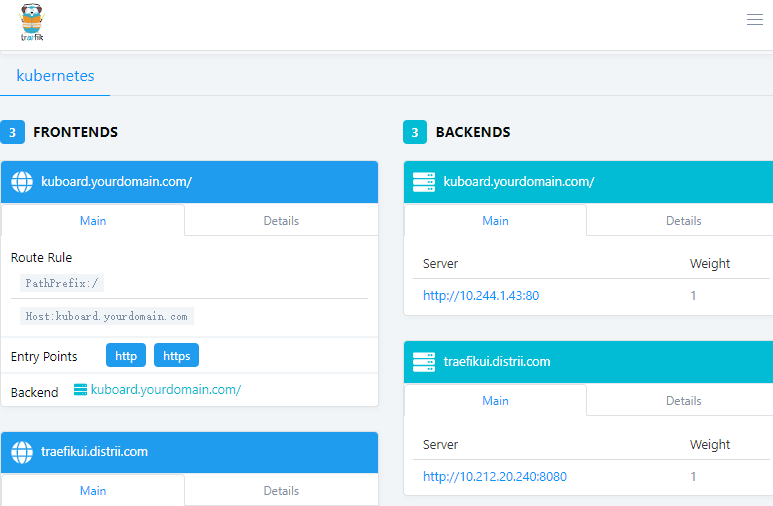This screenshot has height=506, width=773.
Task: Click traefikui.distrii.com frontend card title
Action: [94, 452]
